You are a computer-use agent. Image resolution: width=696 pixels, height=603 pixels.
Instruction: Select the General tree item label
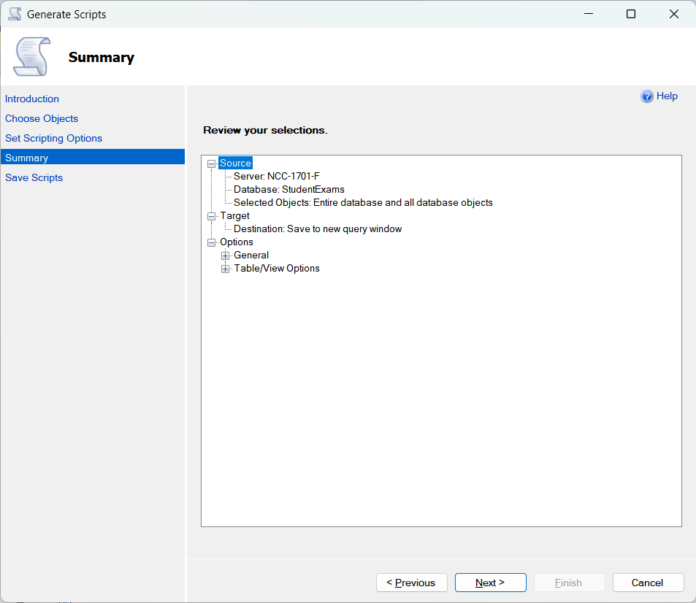tap(251, 255)
